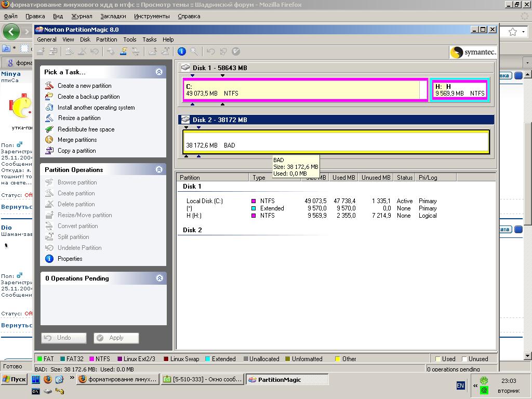This screenshot has width=532, height=399.
Task: Open the Disk menu
Action: pos(85,39)
